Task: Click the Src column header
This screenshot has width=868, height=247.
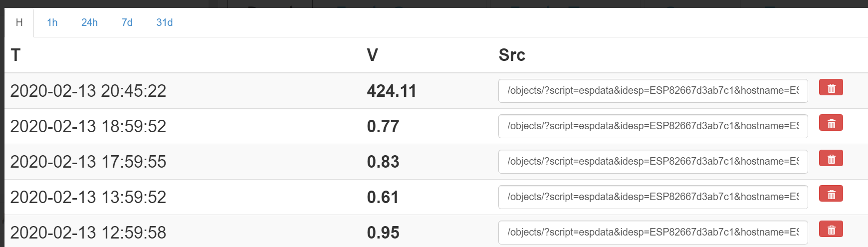Action: point(512,55)
